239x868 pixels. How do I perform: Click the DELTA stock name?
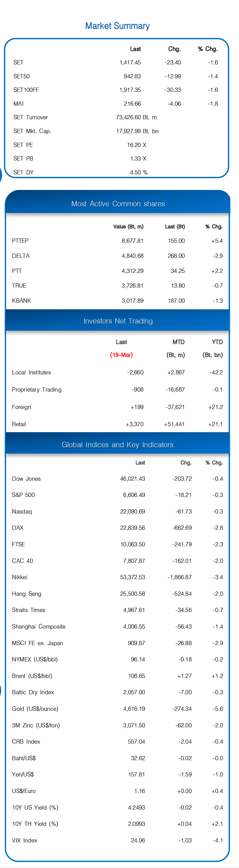pos(21,256)
